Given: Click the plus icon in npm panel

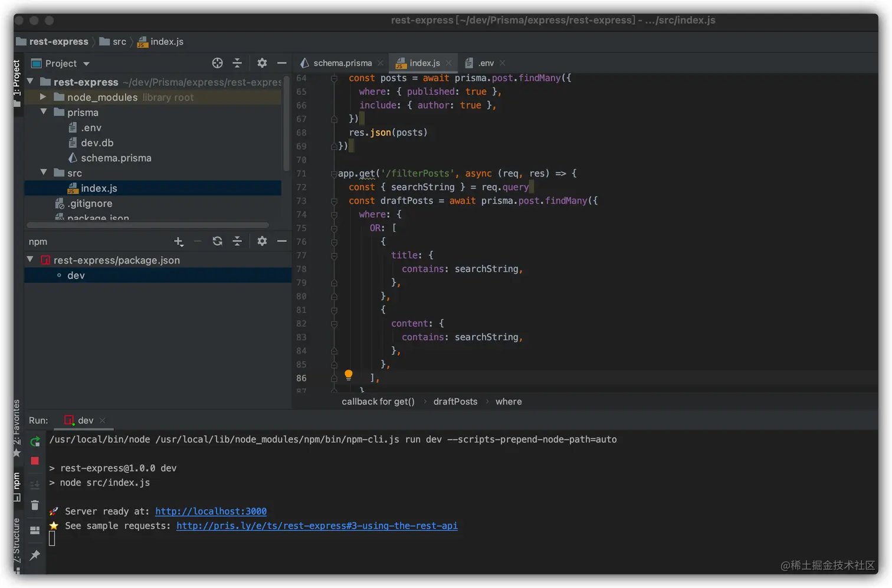Looking at the screenshot, I should tap(178, 241).
